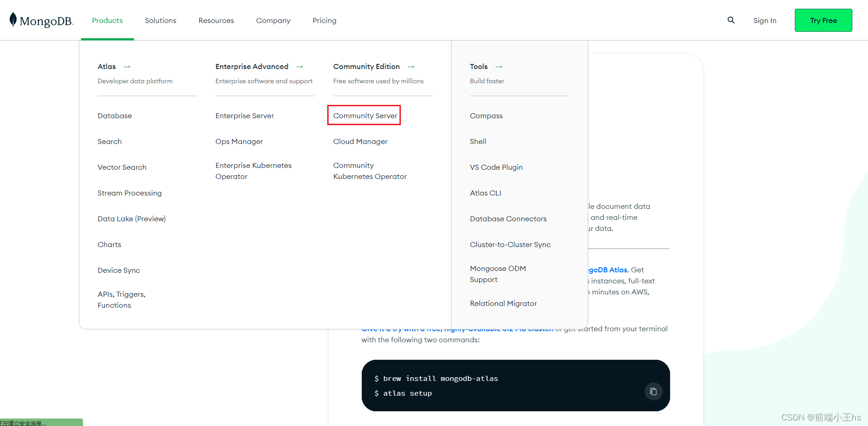Select Compass under Tools
This screenshot has width=868, height=426.
(x=486, y=115)
